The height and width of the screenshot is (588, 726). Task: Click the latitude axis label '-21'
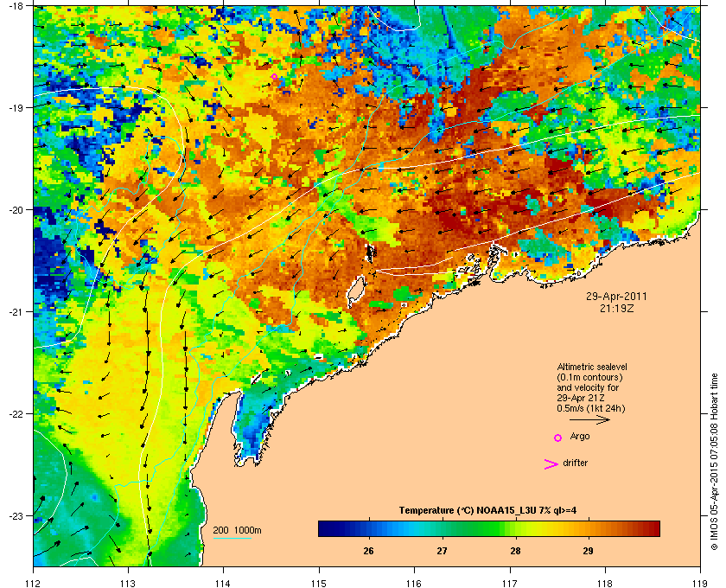pyautogui.click(x=16, y=312)
